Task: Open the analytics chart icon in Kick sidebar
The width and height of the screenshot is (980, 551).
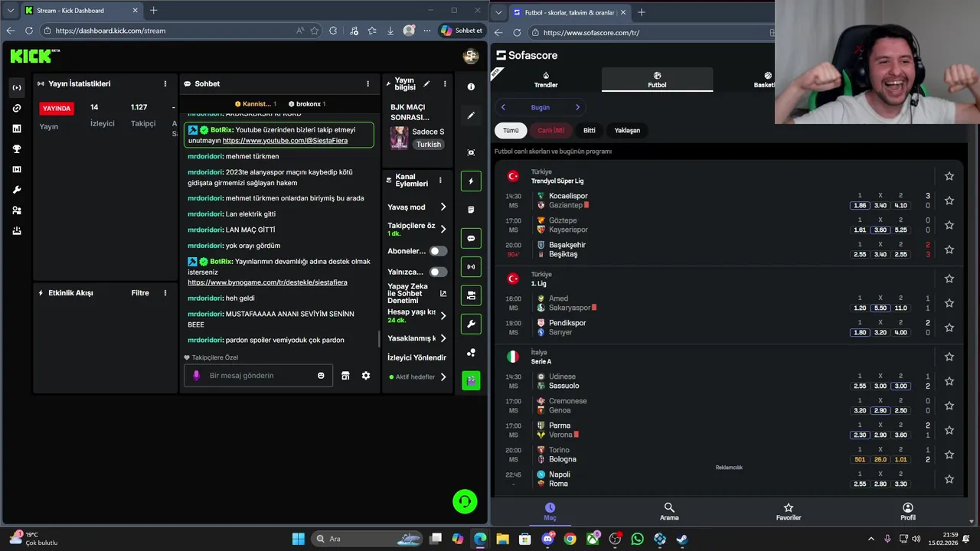Action: 17,129
